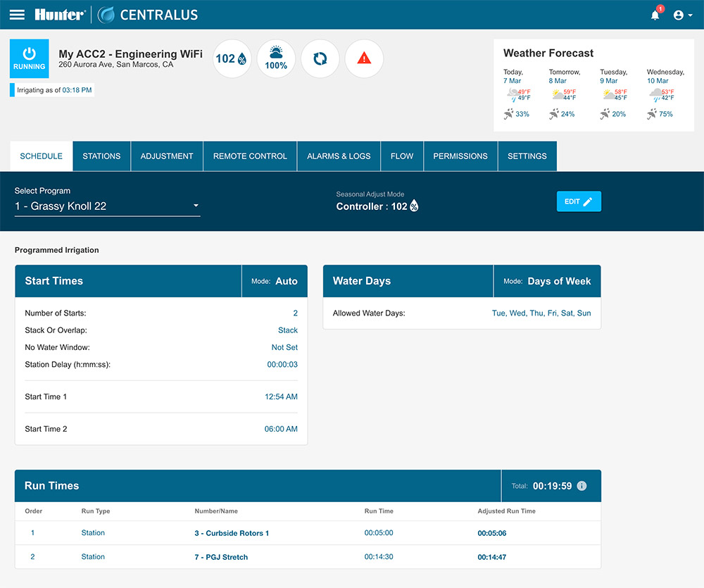Click the notification bell icon
Viewport: 704px width, 588px height.
(x=655, y=15)
